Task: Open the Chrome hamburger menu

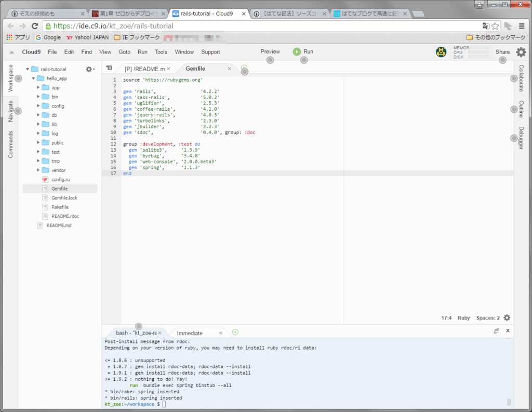Action: (x=522, y=26)
